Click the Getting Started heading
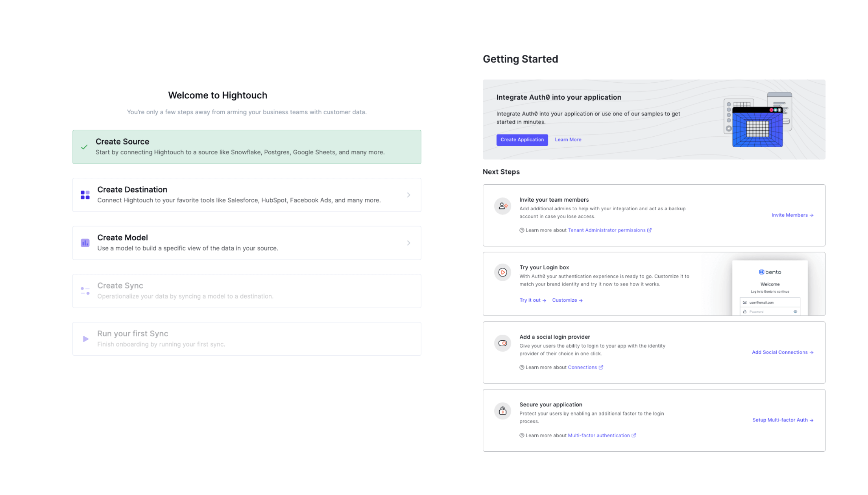Image resolution: width=868 pixels, height=495 pixels. [520, 59]
